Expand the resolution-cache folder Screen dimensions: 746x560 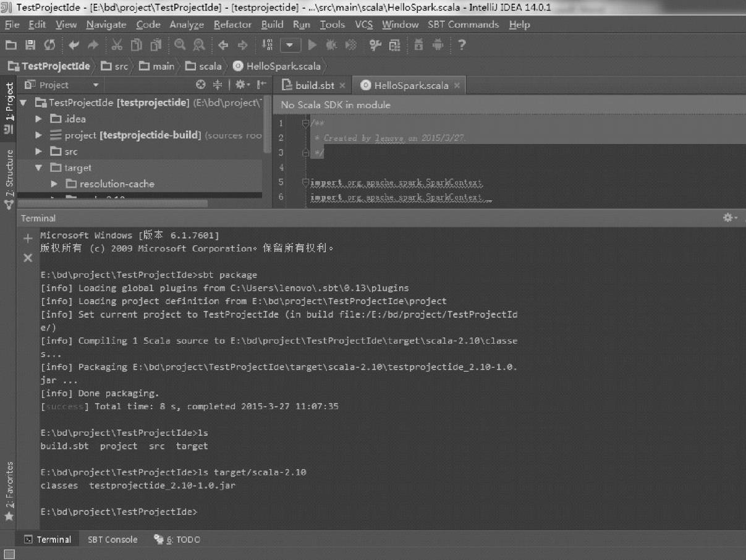pos(54,184)
